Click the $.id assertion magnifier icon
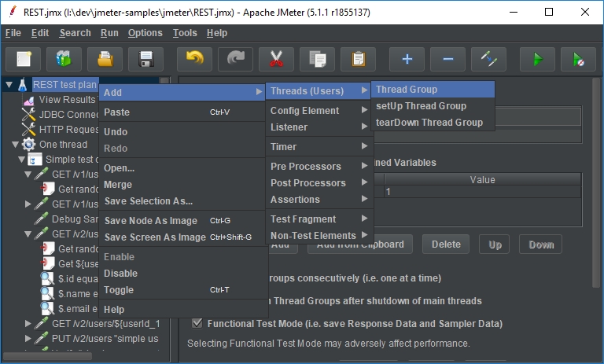This screenshot has width=604, height=364. [47, 278]
